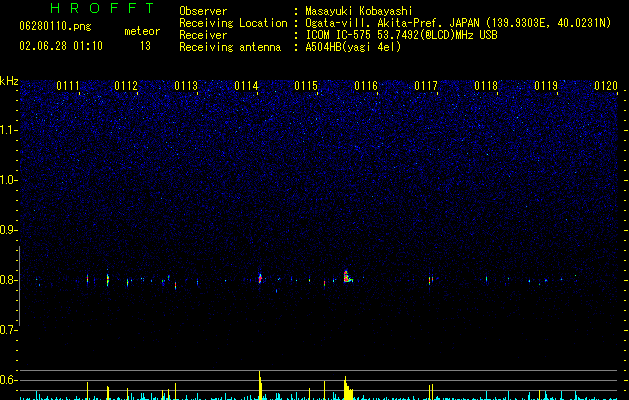Click the 0.8 frequency axis label

pyautogui.click(x=9, y=280)
